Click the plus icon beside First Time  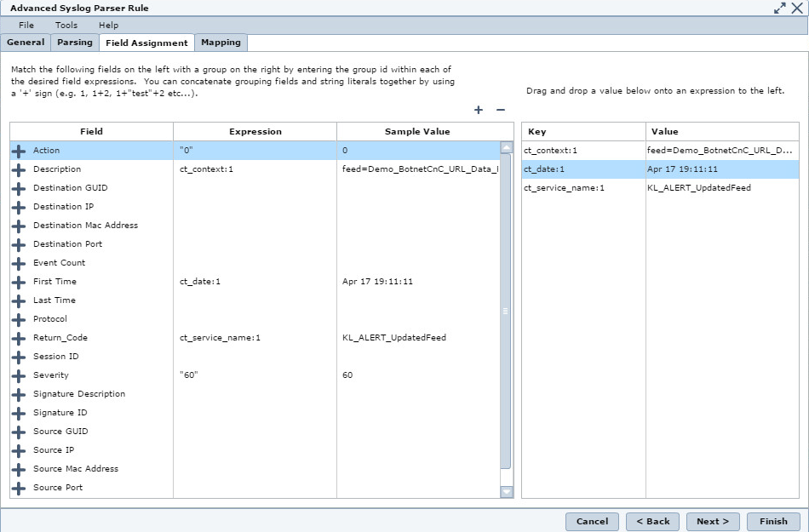(18, 282)
